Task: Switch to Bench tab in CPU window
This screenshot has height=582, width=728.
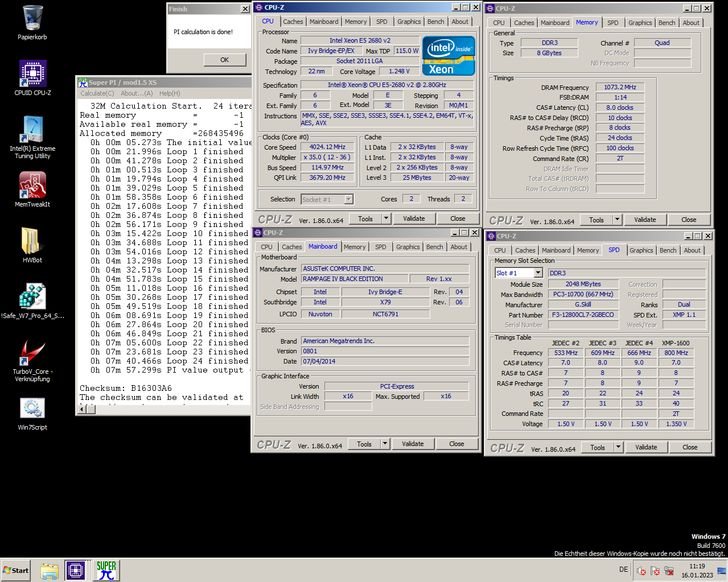Action: tap(436, 22)
